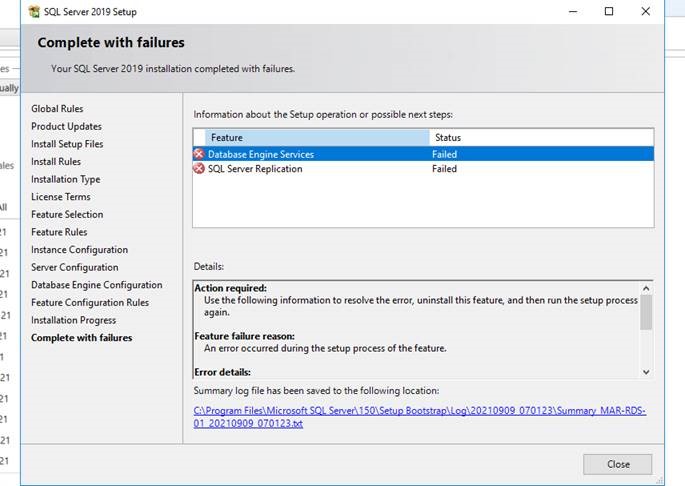Click the Feature Rules step

pyautogui.click(x=59, y=232)
